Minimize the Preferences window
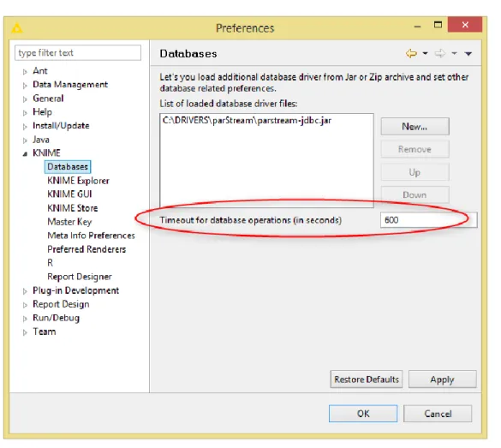501x448 pixels. pyautogui.click(x=417, y=27)
